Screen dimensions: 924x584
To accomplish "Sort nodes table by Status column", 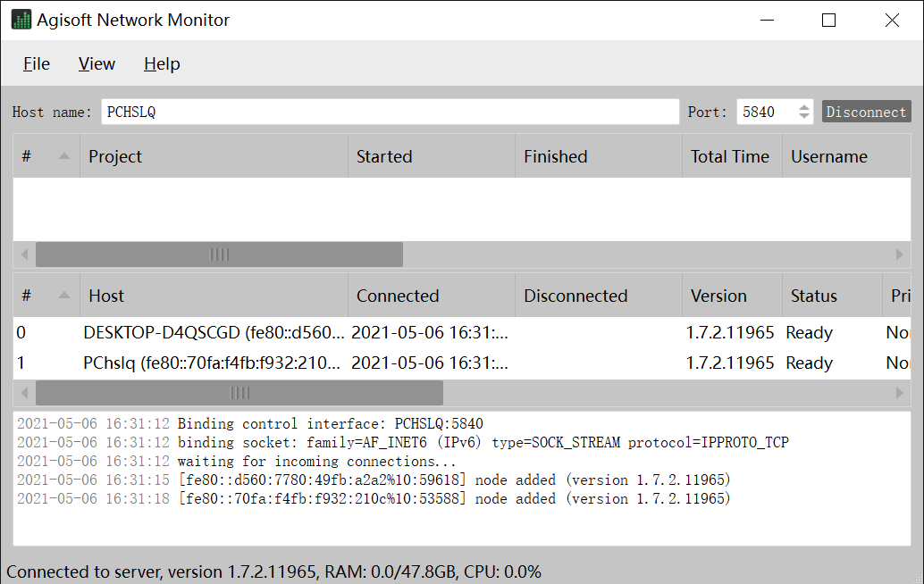I will click(832, 296).
